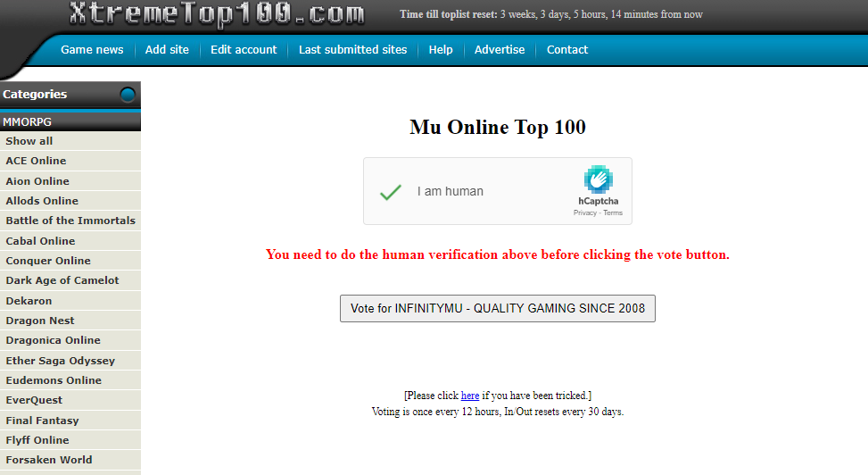This screenshot has width=868, height=475.
Task: Open the Help page
Action: (x=441, y=50)
